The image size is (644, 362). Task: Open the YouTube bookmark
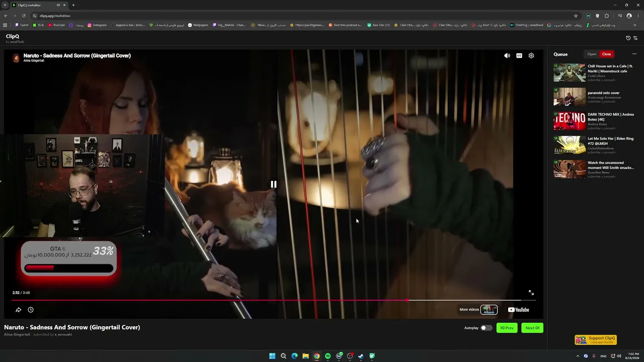point(57,25)
